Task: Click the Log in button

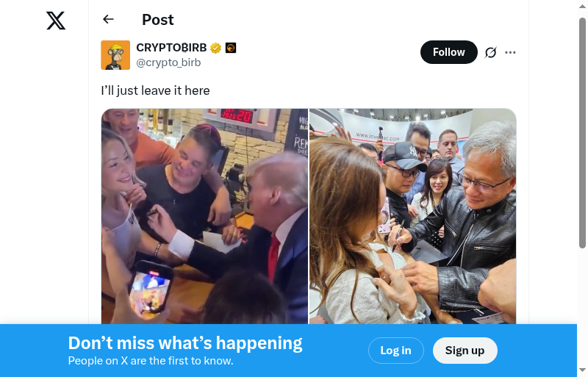Action: point(395,351)
